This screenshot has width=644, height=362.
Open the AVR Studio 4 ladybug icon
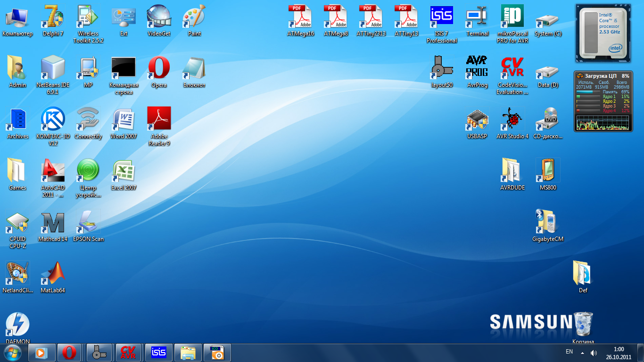click(512, 121)
